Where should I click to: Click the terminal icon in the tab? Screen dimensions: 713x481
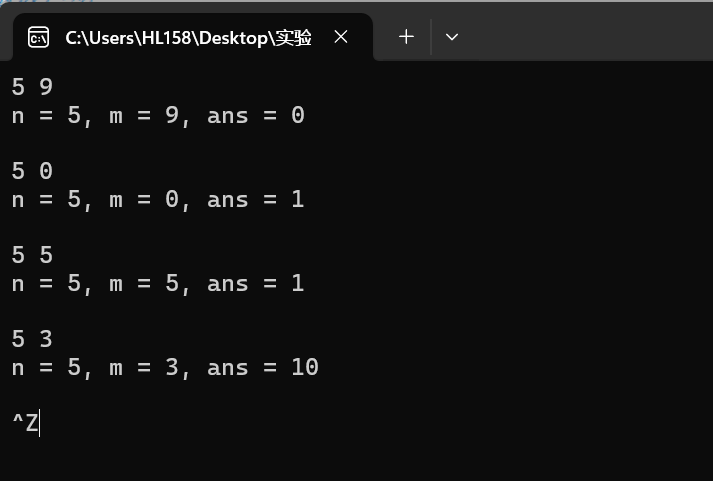coord(39,37)
